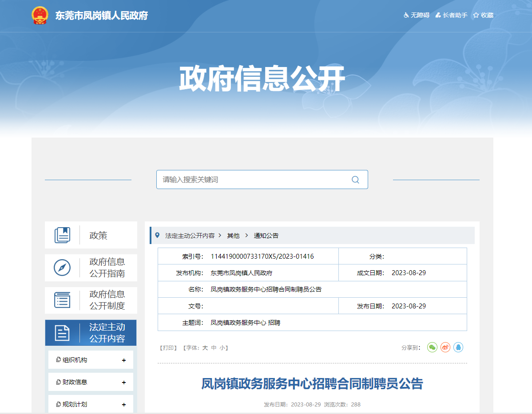Set font size to 小
532x414 pixels.
222,348
